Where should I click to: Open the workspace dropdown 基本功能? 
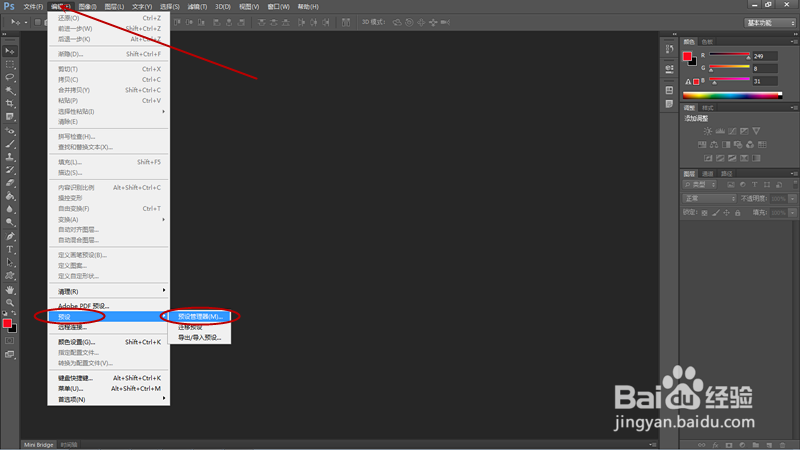[770, 23]
